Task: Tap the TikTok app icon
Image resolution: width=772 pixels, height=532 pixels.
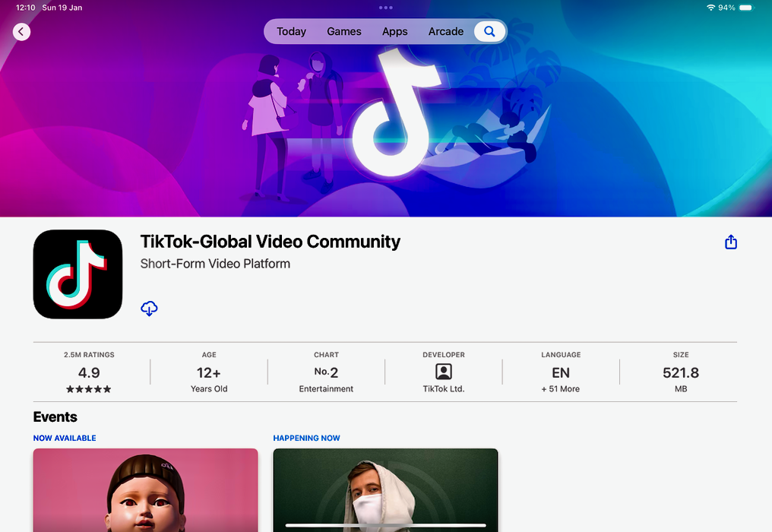Action: [78, 274]
